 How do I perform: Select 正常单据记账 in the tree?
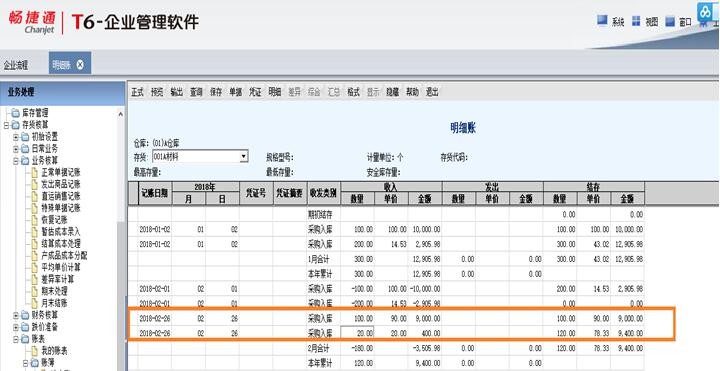pyautogui.click(x=56, y=172)
